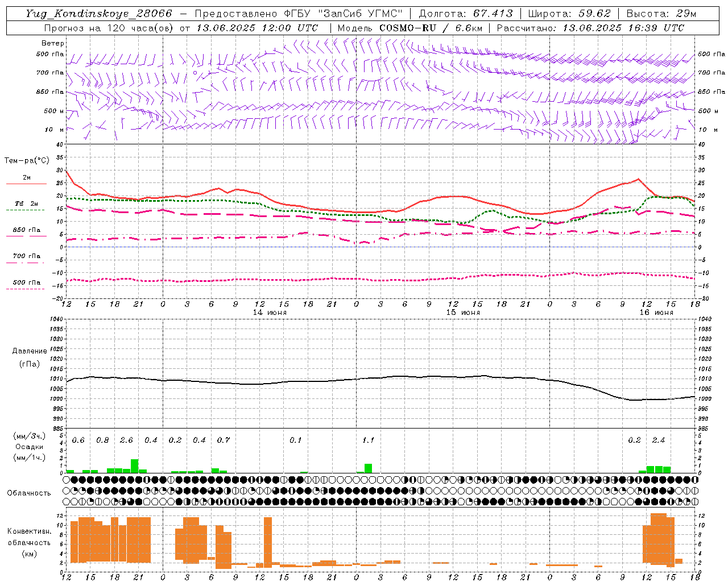Click the 'Модель COSMO-RU / 6.6км' model label
Viewport: 728px width, 582px height.
pos(409,28)
